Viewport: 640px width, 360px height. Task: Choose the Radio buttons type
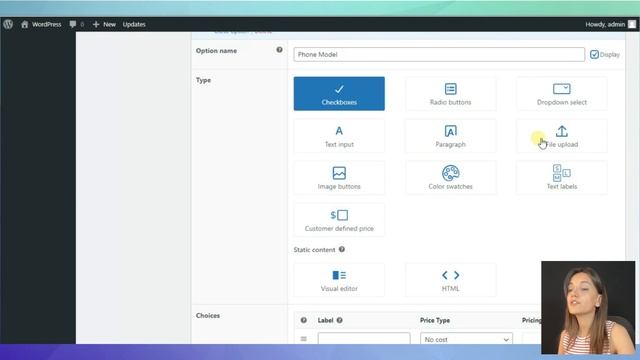coord(450,93)
